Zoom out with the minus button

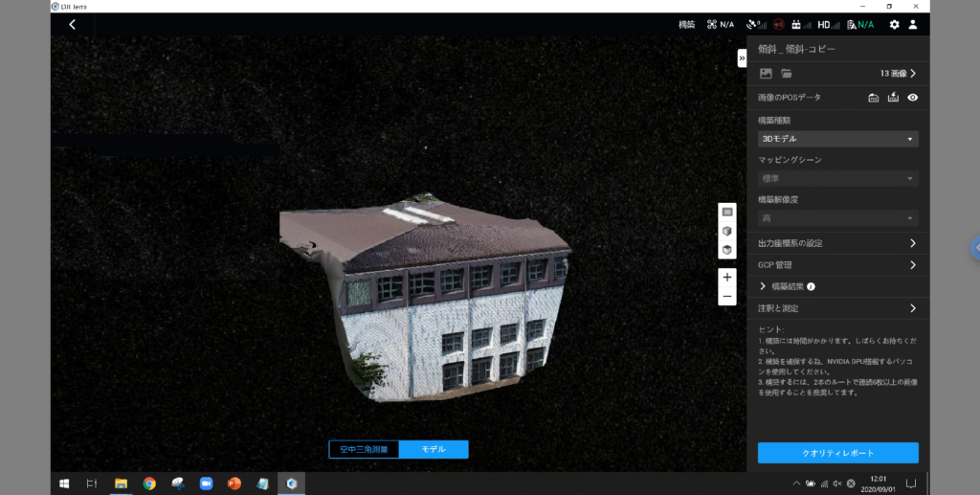click(x=727, y=296)
